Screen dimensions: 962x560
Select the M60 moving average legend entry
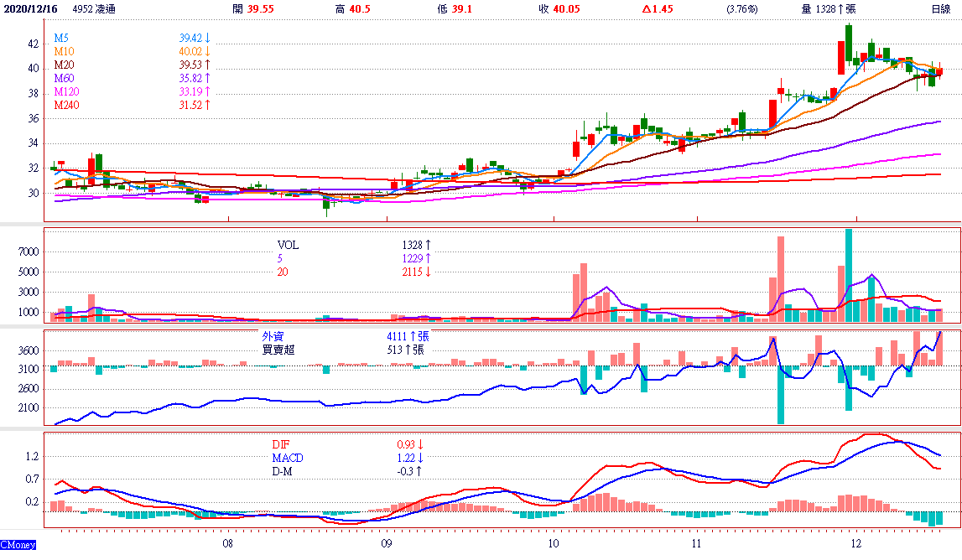(65, 78)
